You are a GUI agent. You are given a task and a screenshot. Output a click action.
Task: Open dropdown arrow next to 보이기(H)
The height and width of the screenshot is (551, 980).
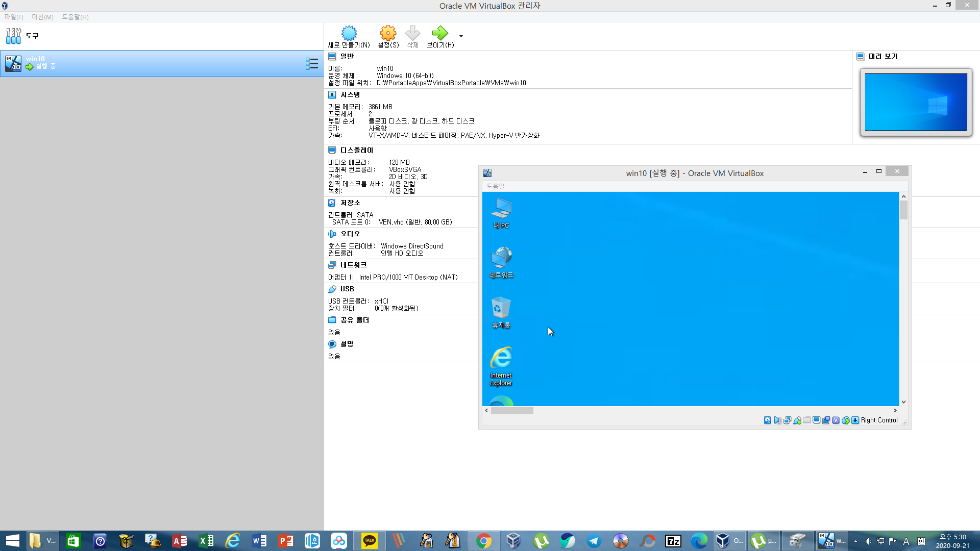tap(461, 36)
